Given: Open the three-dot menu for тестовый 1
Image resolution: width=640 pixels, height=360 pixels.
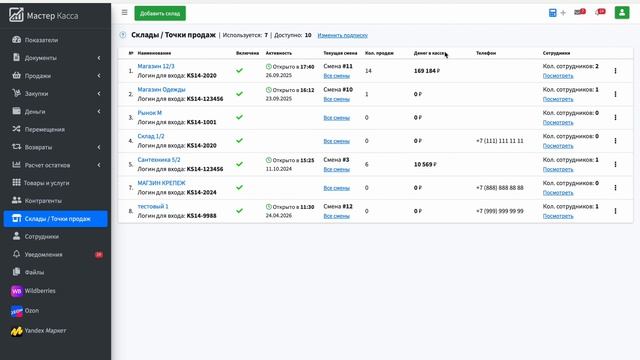Looking at the screenshot, I should click(615, 211).
